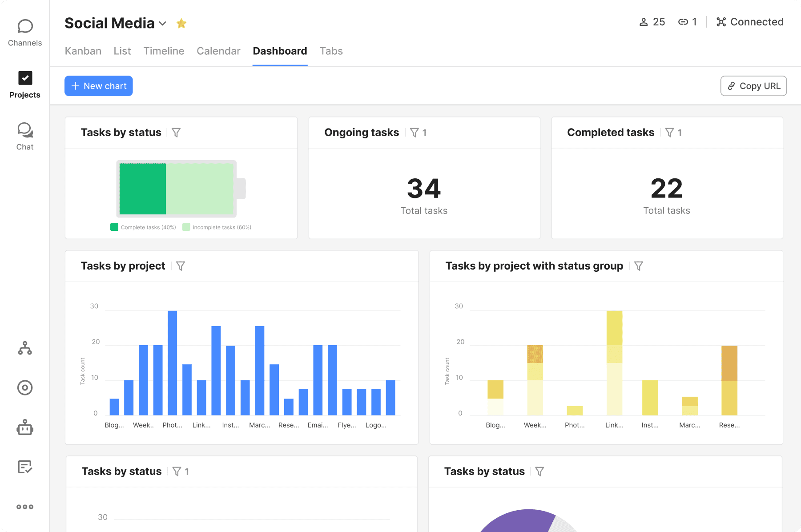Viewport: 801px width, 532px height.
Task: Click the org chart hierarchy sidebar icon
Action: coord(25,348)
